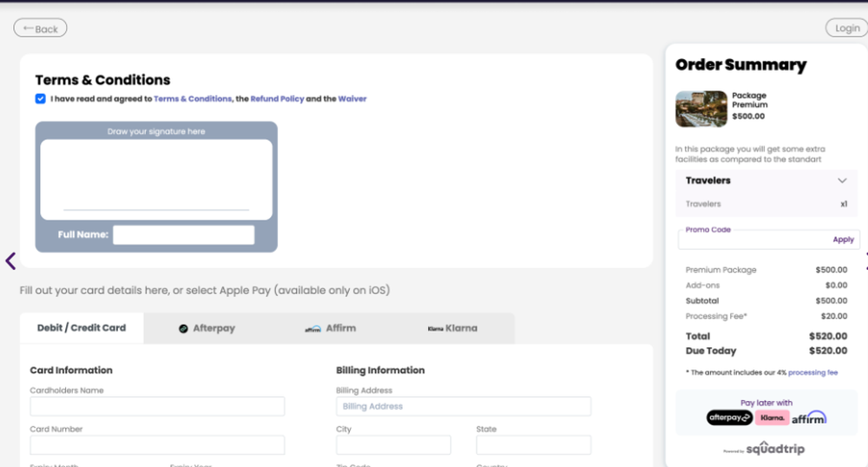Click the Klarna pink logo badge
868x467 pixels.
coord(772,418)
